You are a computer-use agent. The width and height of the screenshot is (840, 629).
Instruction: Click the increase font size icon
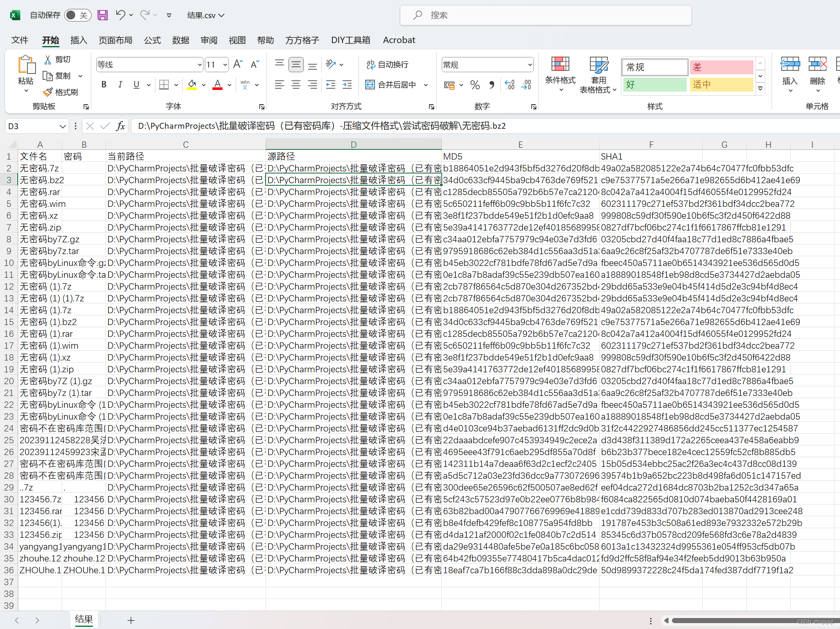coord(238,64)
